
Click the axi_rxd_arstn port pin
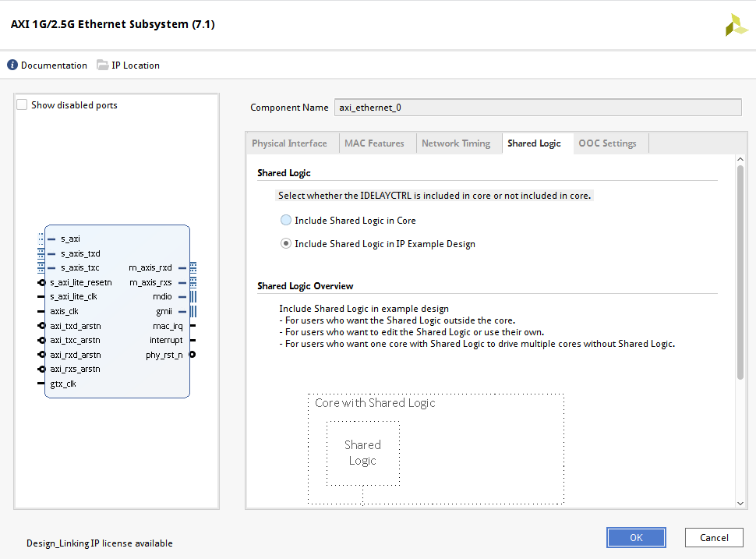(41, 355)
